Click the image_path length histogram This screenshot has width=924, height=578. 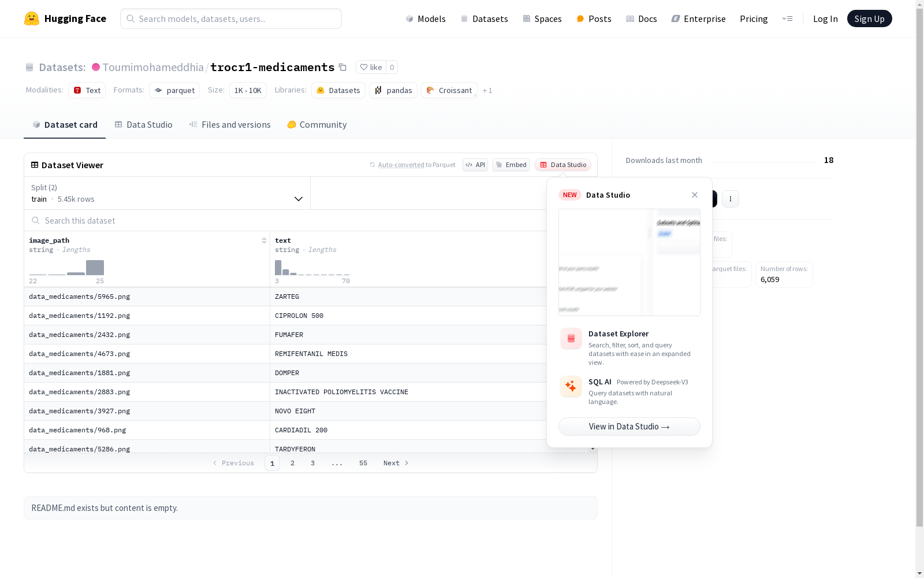click(66, 268)
